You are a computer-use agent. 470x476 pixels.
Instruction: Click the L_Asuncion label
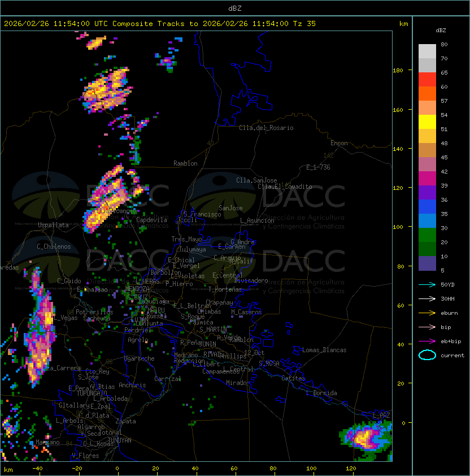coord(257,220)
